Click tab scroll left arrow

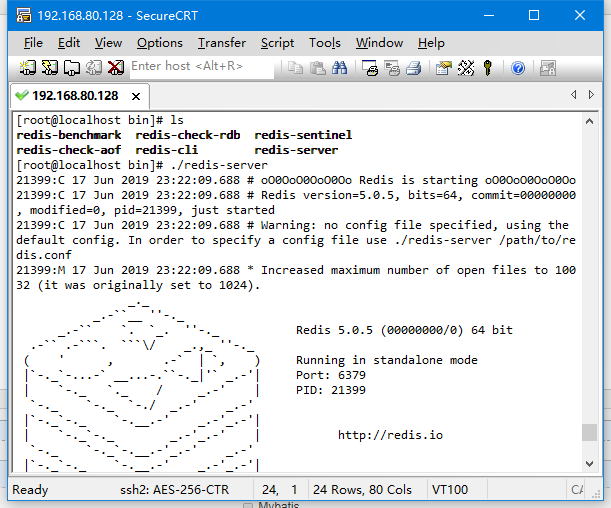pos(574,95)
